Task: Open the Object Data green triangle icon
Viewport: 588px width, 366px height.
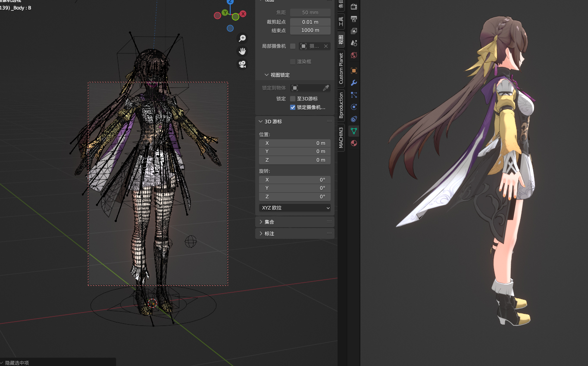Action: click(354, 131)
